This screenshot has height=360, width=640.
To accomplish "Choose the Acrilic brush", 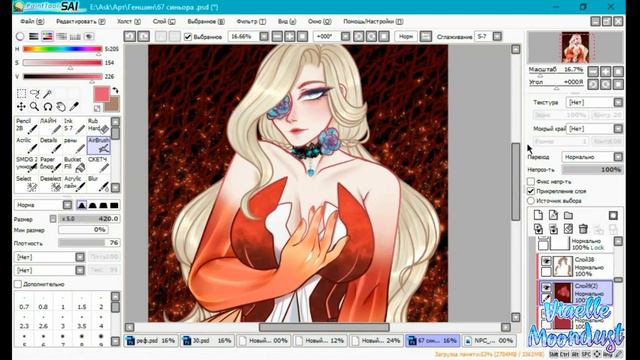I will pyautogui.click(x=27, y=145).
